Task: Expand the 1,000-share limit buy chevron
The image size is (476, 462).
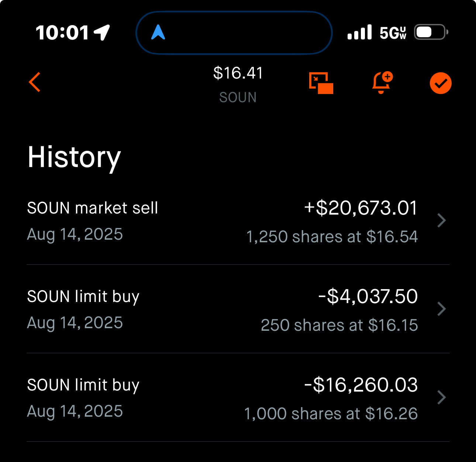Action: [x=441, y=397]
